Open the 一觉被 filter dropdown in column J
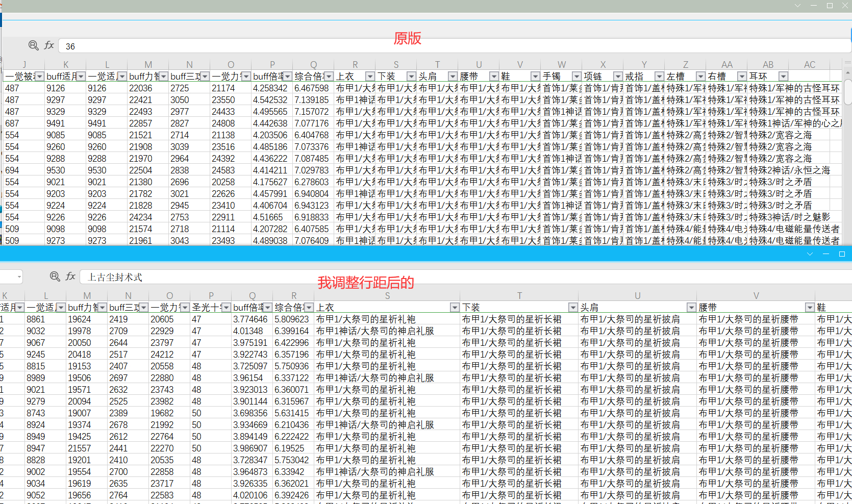 (39, 77)
